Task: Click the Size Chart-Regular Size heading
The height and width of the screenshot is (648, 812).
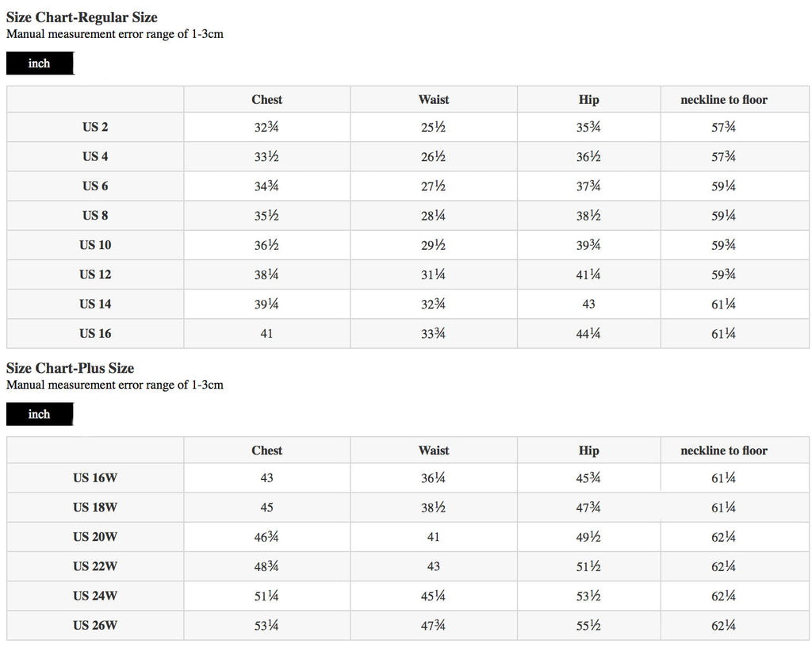Action: tap(82, 17)
